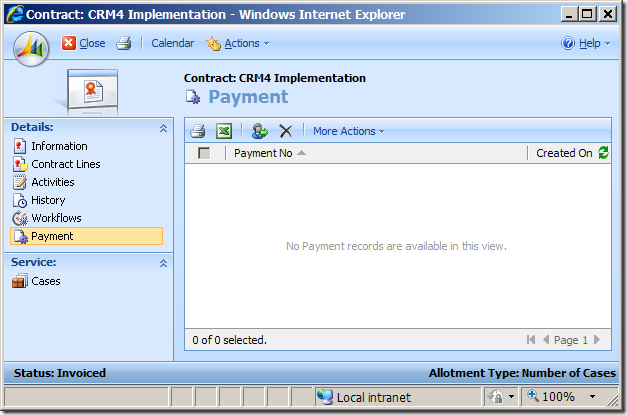Click the Local intranet zone indicator

[398, 397]
